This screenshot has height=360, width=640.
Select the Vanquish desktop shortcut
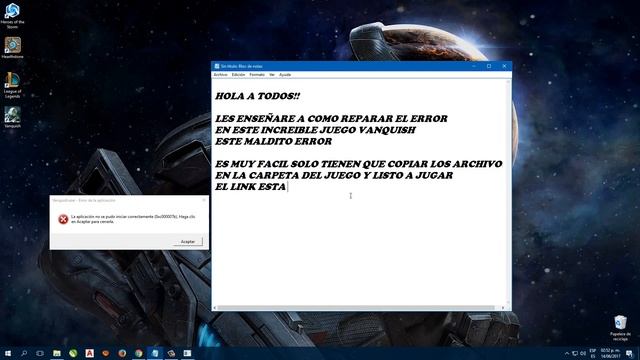click(12, 117)
